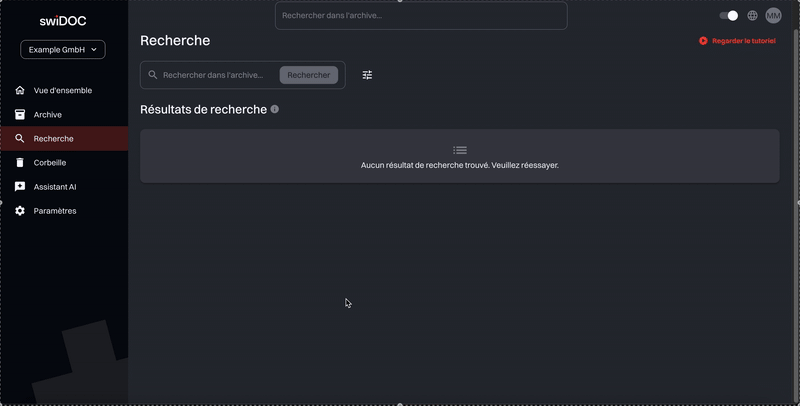Click the page's Rechercher dans l'archive input
Image resolution: width=800 pixels, height=406 pixels.
tap(217, 75)
